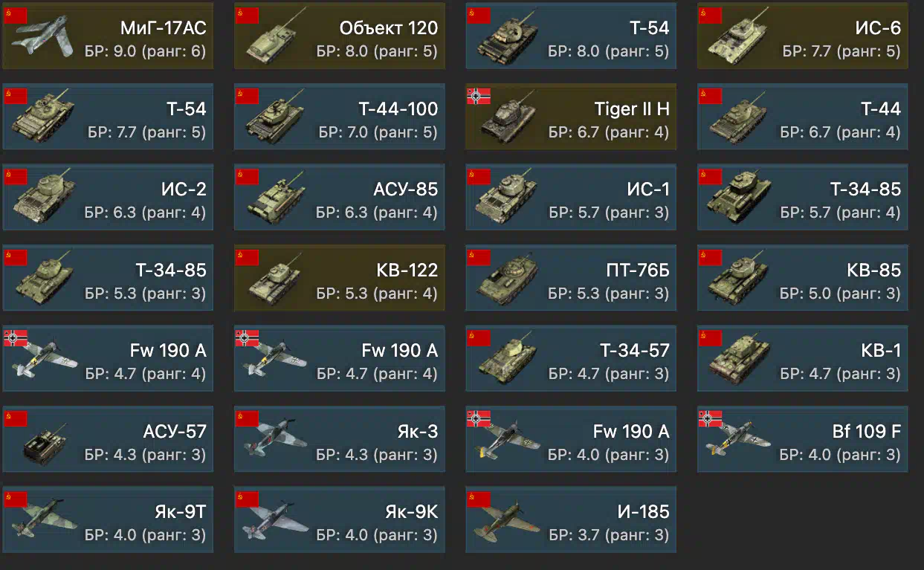Open the ИС-2 card with БР 6.3
Image resolution: width=924 pixels, height=570 pixels.
pos(108,197)
